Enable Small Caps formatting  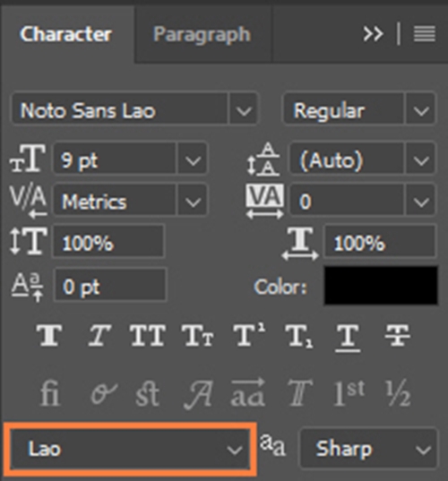(198, 336)
